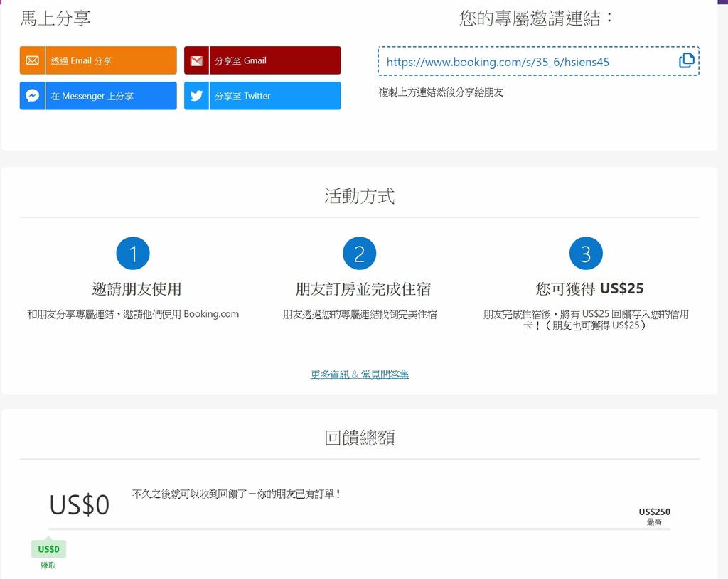Click the green US$0 earned marker
This screenshot has height=579, width=728.
coord(49,549)
